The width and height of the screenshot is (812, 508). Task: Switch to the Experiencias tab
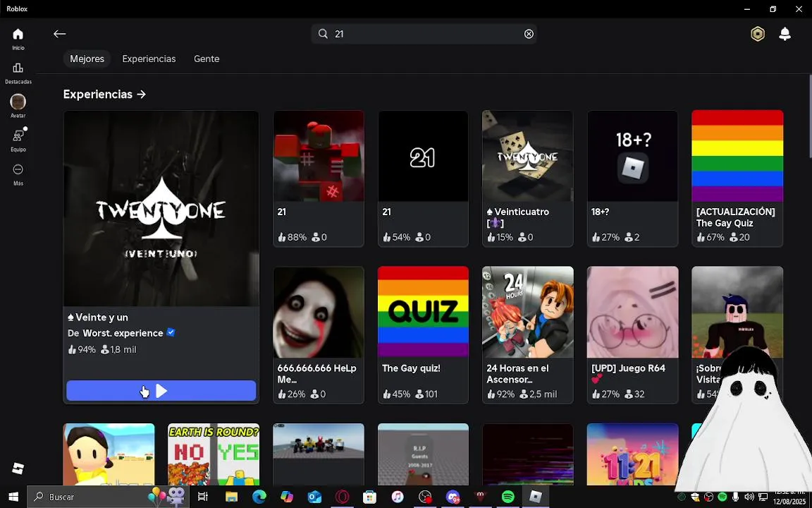pyautogui.click(x=149, y=59)
